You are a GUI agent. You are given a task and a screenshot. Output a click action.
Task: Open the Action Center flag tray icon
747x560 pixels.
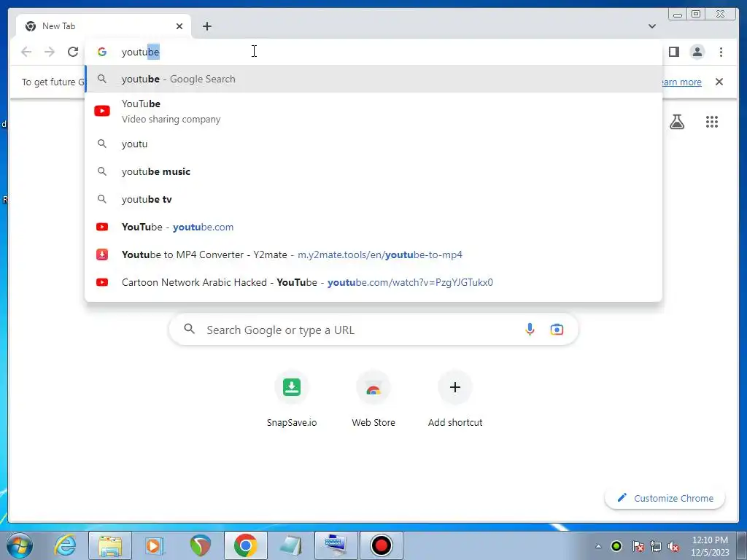pos(638,546)
